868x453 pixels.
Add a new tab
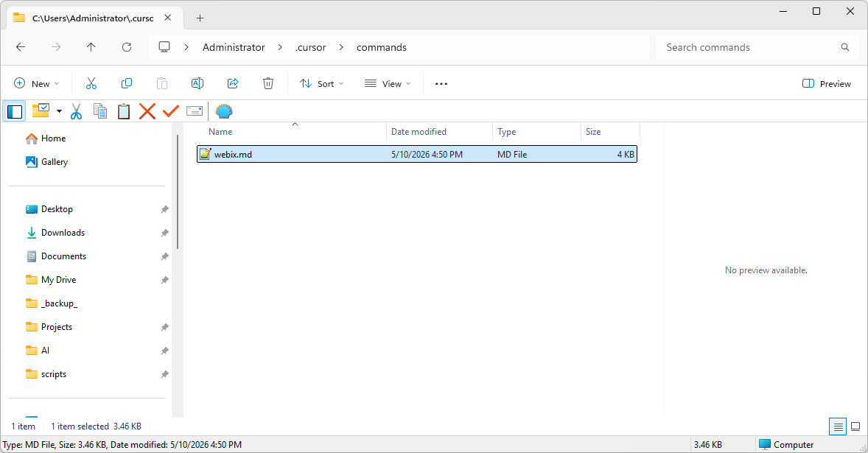coord(200,18)
